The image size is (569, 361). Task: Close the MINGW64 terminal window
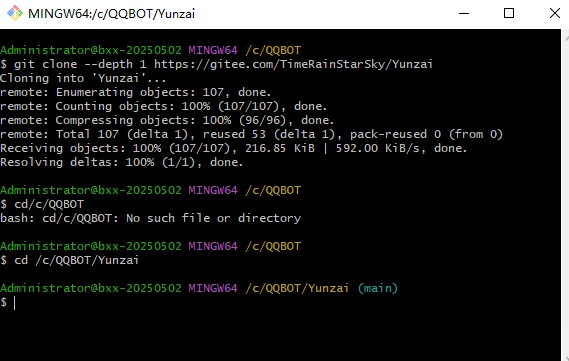pyautogui.click(x=554, y=13)
